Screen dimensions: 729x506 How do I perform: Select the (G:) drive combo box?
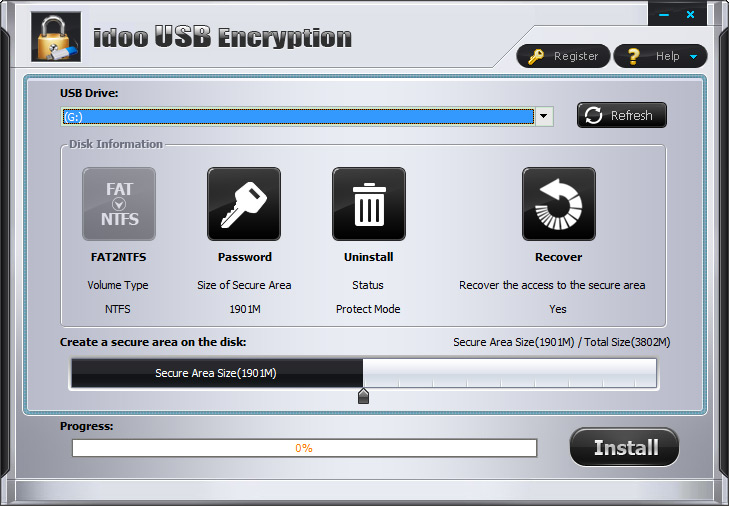click(297, 117)
